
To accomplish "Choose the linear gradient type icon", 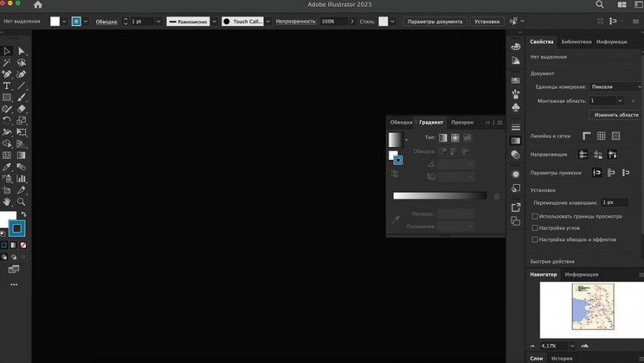I will (443, 138).
